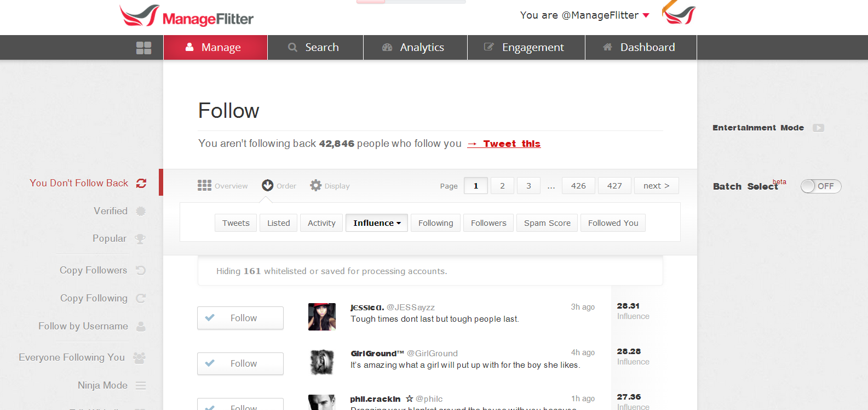Open the Engagement tab
Screen dimensions: 868x410
526,48
